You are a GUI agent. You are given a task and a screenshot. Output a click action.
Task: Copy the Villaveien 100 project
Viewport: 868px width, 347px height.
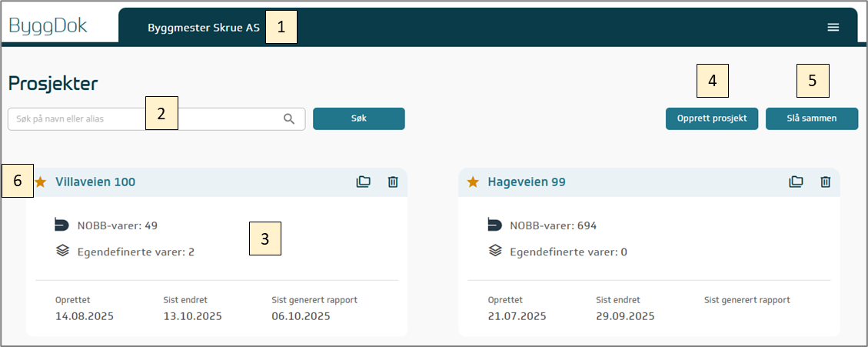click(364, 182)
